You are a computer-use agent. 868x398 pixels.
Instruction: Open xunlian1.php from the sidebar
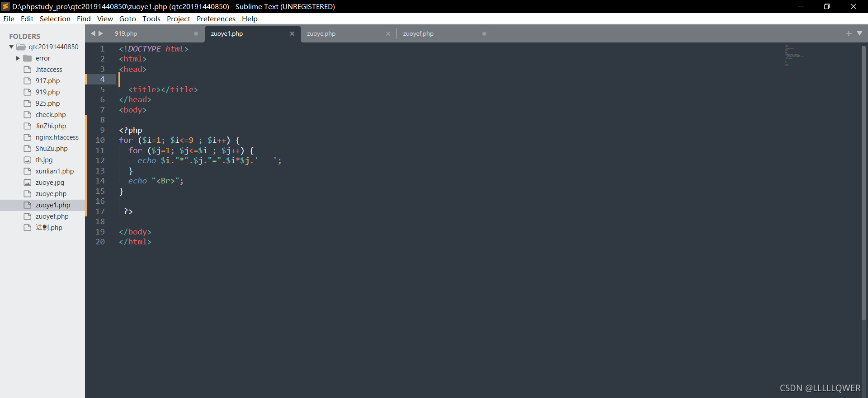[55, 171]
